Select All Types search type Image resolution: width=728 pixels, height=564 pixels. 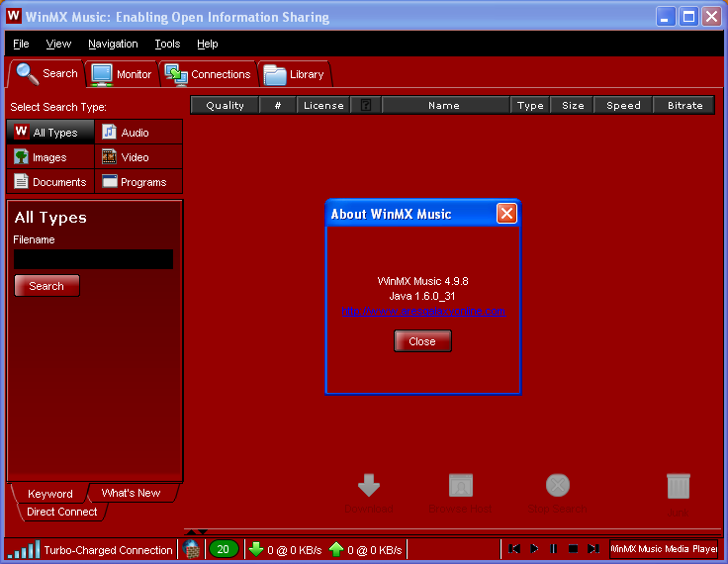click(50, 132)
